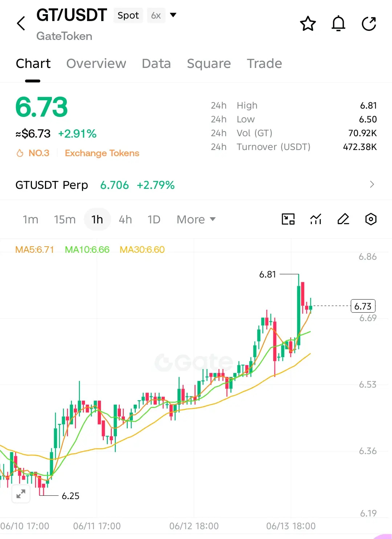
Task: Tap the Spot label badge
Action: [x=128, y=15]
